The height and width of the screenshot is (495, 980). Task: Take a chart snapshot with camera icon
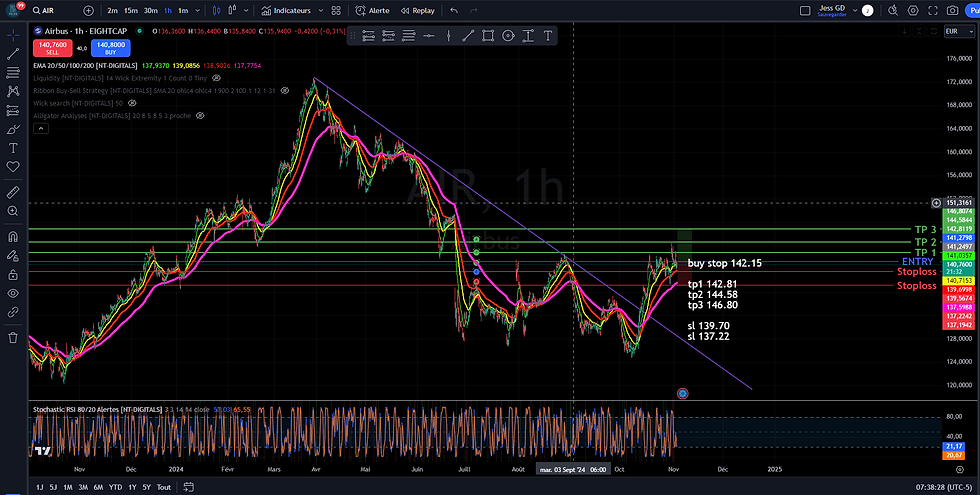pos(952,11)
